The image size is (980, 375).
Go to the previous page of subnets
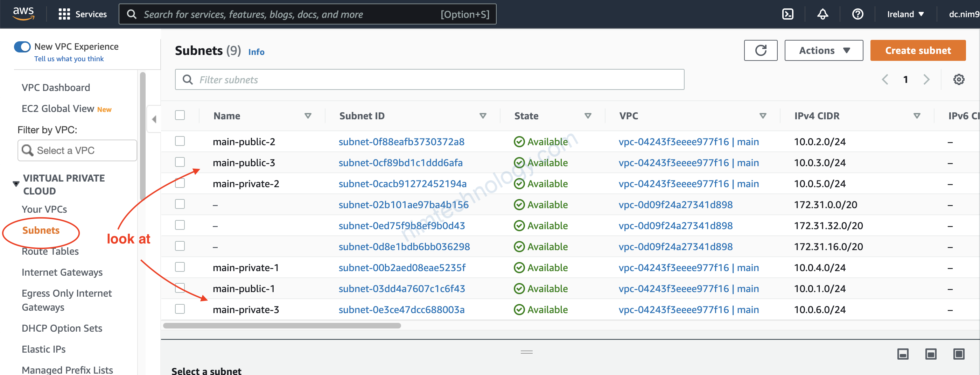(885, 79)
